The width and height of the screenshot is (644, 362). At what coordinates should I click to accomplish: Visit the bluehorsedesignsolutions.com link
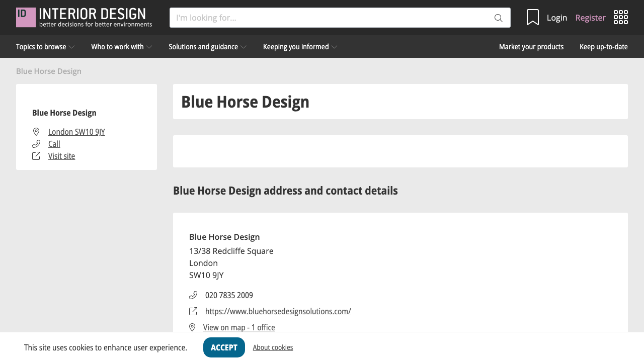278,311
